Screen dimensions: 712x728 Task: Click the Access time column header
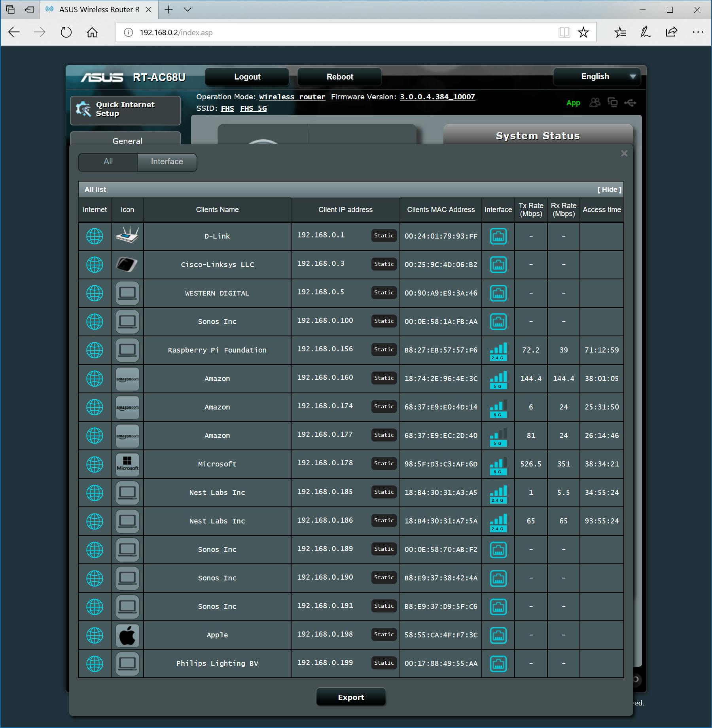coord(602,210)
